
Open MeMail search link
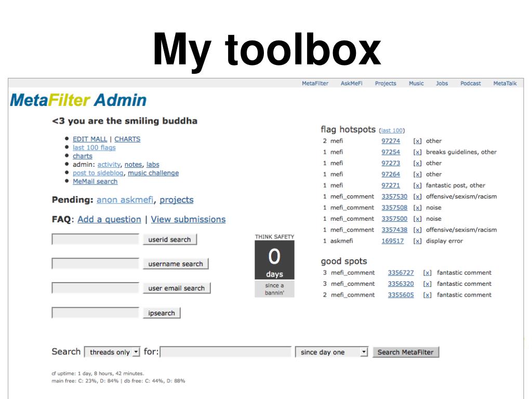95,181
